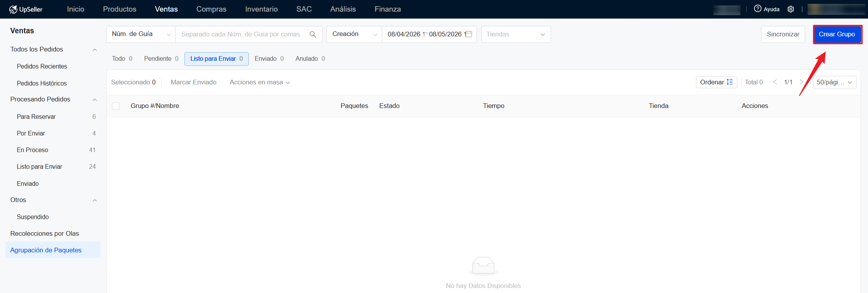Click the Total 0 label
This screenshot has height=293, width=868.
tap(754, 82)
